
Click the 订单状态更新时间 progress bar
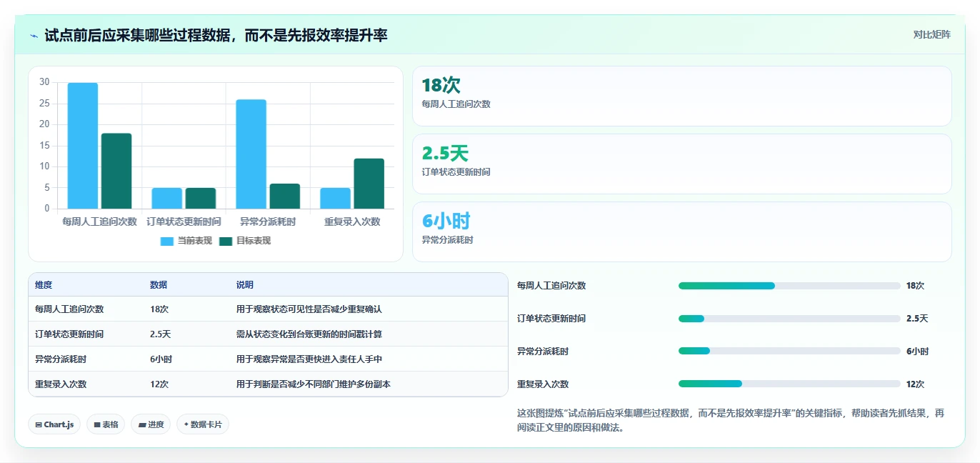click(x=789, y=319)
